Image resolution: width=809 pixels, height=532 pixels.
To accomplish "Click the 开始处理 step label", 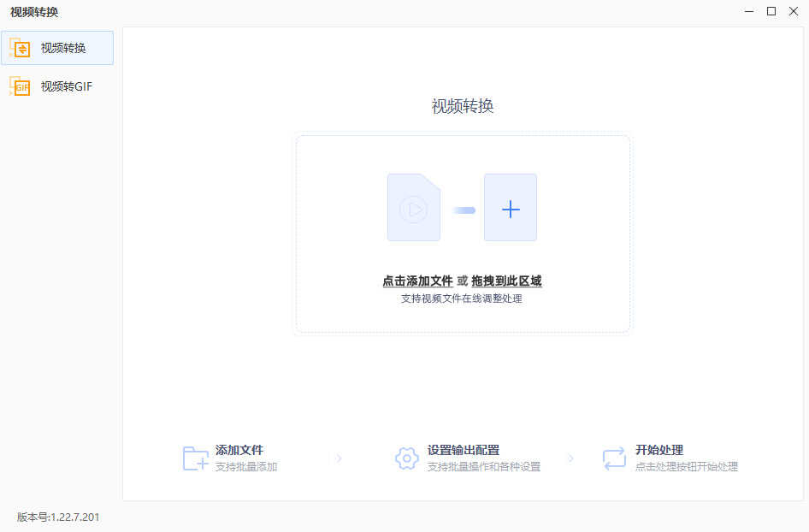I will 659,450.
